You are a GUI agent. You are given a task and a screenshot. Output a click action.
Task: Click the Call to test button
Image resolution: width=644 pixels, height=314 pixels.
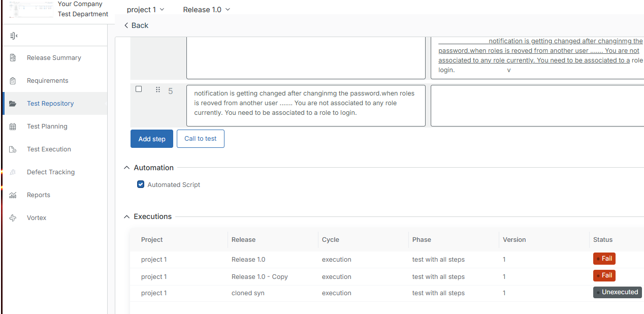tap(200, 139)
